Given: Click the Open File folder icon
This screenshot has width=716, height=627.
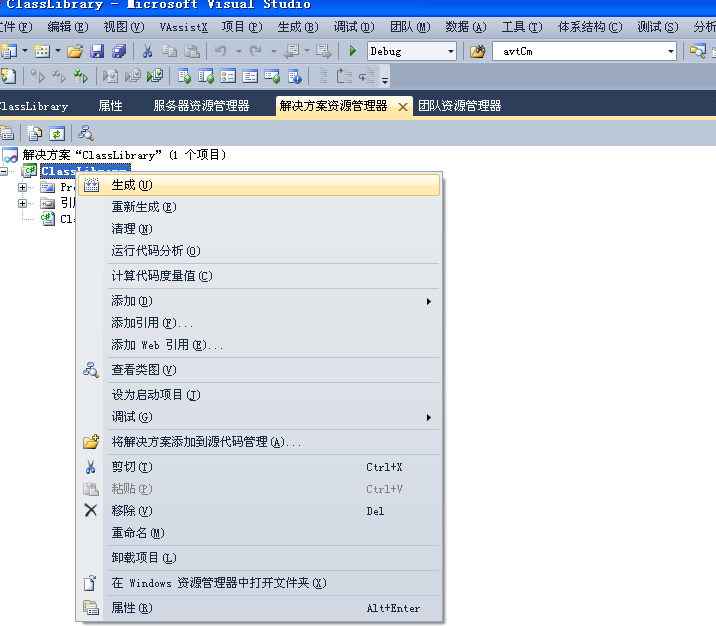Looking at the screenshot, I should [x=75, y=51].
